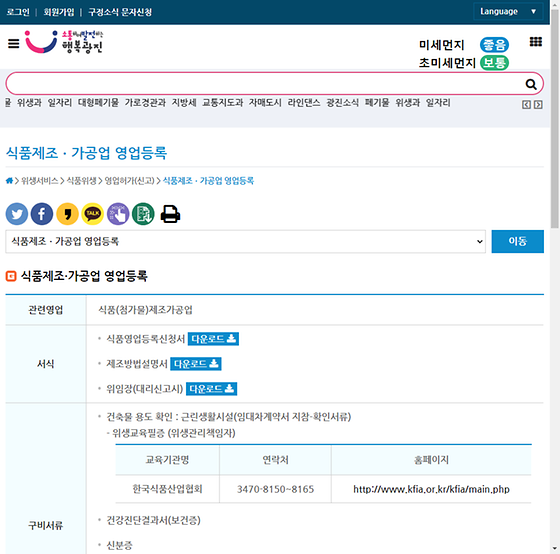Share page on Twitter
This screenshot has width=560, height=554.
[x=17, y=214]
